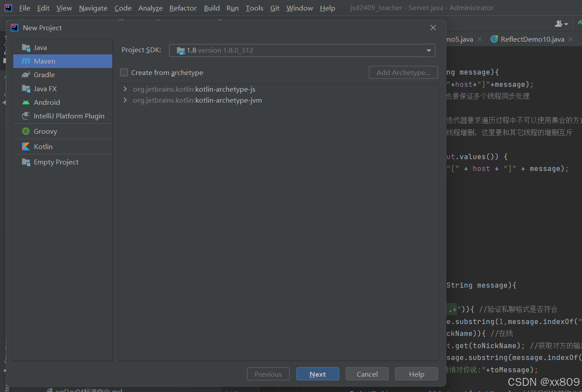Select Java project type
The image size is (582, 392).
point(63,47)
